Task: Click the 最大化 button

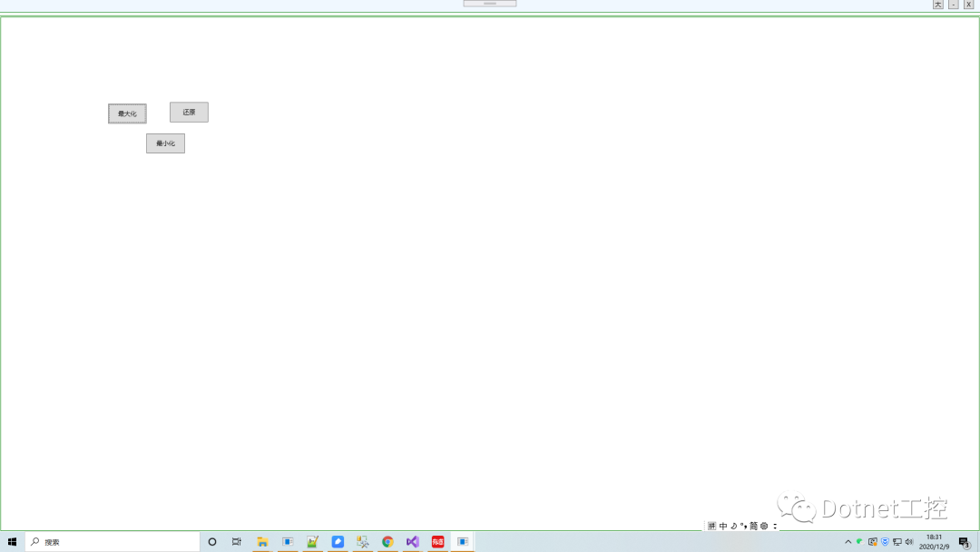Action: (127, 113)
